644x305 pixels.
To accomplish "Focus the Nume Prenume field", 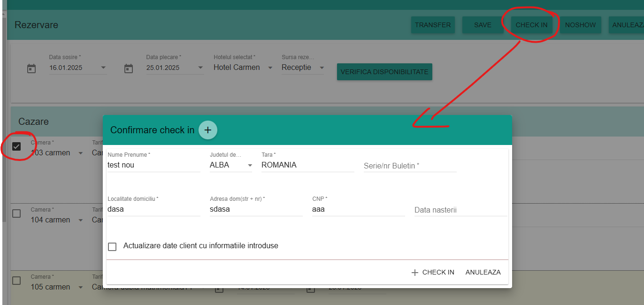I will (x=154, y=165).
